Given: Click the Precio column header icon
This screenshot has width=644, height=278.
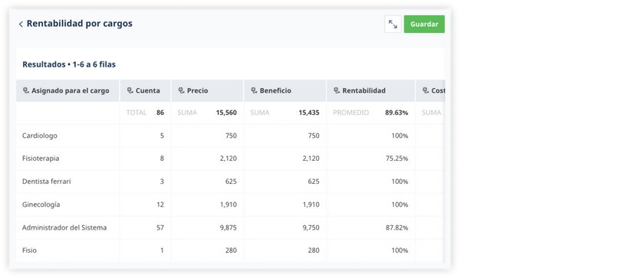Looking at the screenshot, I should [x=182, y=90].
